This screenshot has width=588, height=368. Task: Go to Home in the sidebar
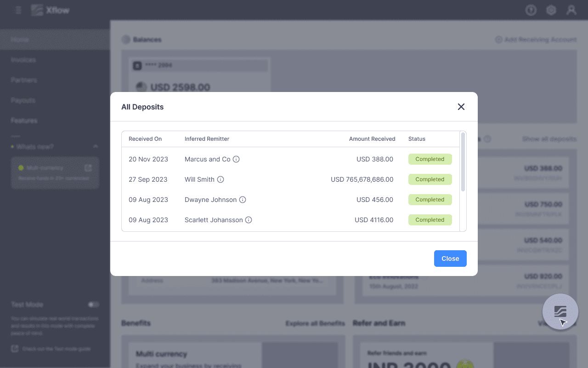55,40
